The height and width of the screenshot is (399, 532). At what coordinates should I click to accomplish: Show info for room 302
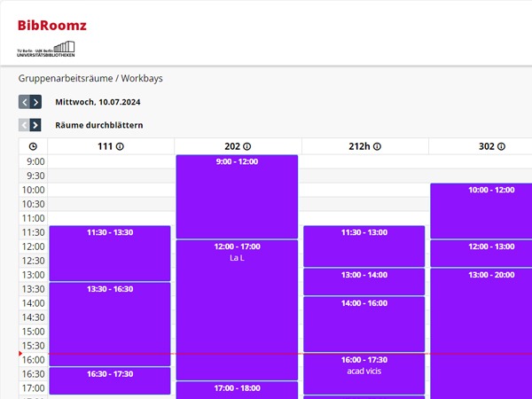tap(502, 146)
